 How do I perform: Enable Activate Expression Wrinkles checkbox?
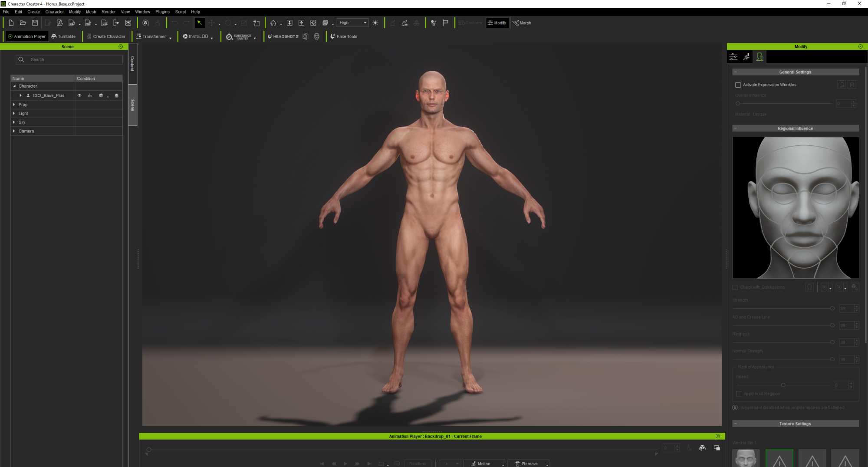pos(738,85)
